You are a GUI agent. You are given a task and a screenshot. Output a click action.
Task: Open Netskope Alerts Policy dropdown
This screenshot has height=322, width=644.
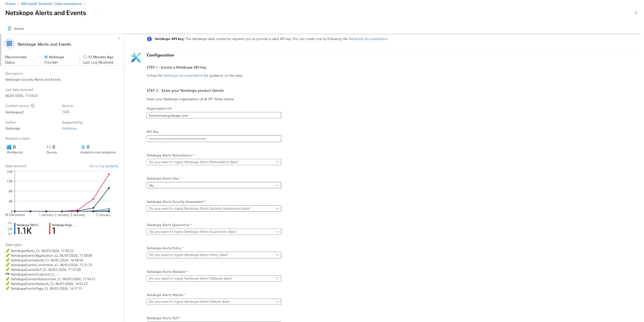(214, 255)
